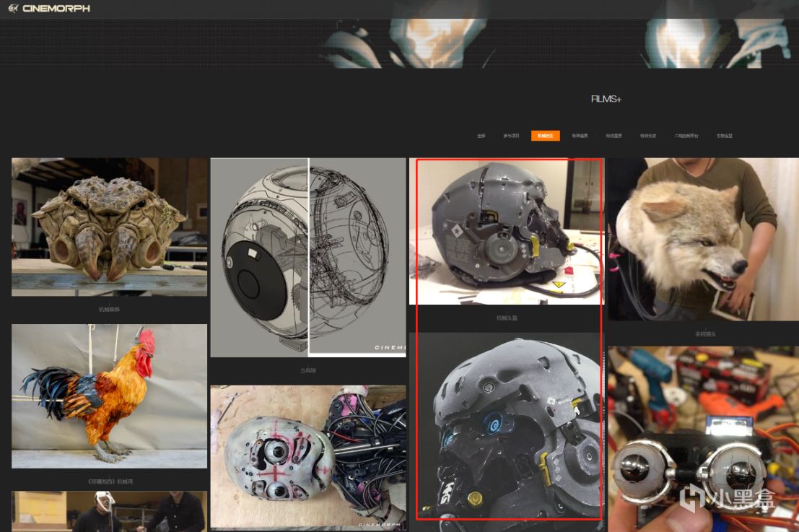Open the mechanical eyeball wireframe thumbnail
The width and height of the screenshot is (799, 532).
tap(308, 257)
